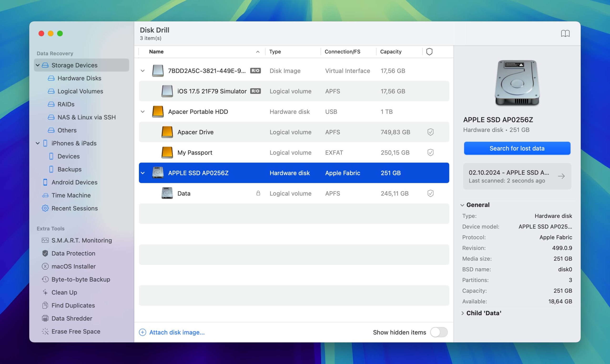Click the Hardware Disks sidebar icon
The width and height of the screenshot is (610, 364).
(x=51, y=78)
